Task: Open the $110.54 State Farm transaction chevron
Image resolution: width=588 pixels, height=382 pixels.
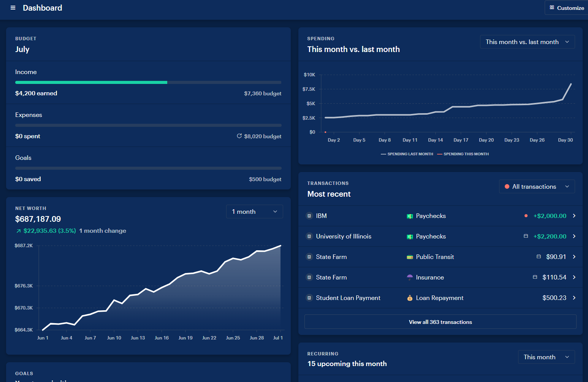Action: coord(574,277)
